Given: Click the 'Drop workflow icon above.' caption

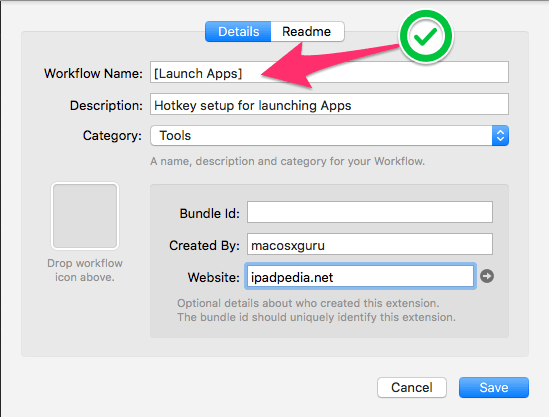Looking at the screenshot, I should click(85, 270).
